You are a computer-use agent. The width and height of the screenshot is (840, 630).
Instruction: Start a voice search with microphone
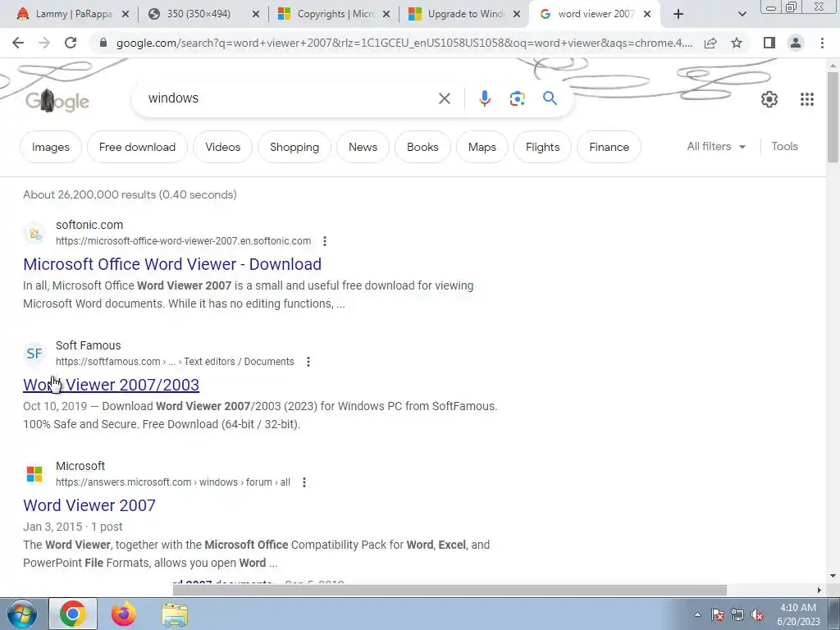(x=484, y=98)
